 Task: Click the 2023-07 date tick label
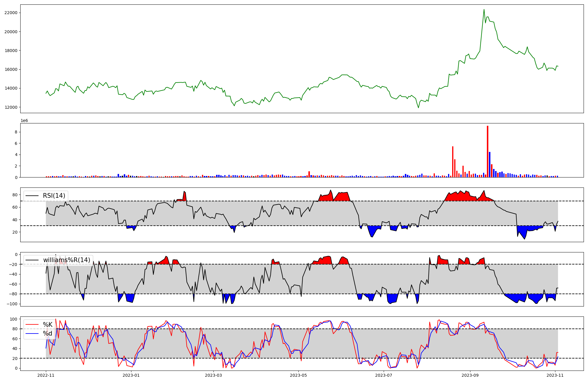tap(384, 375)
